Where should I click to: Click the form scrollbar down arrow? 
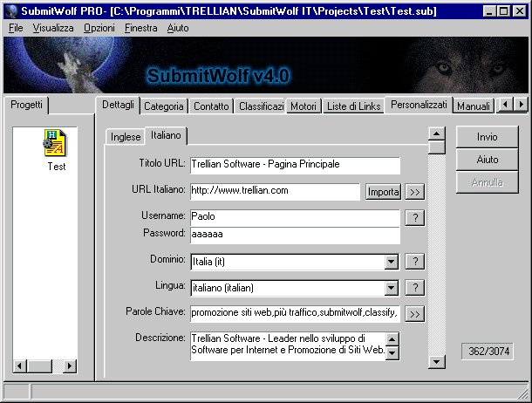(437, 362)
